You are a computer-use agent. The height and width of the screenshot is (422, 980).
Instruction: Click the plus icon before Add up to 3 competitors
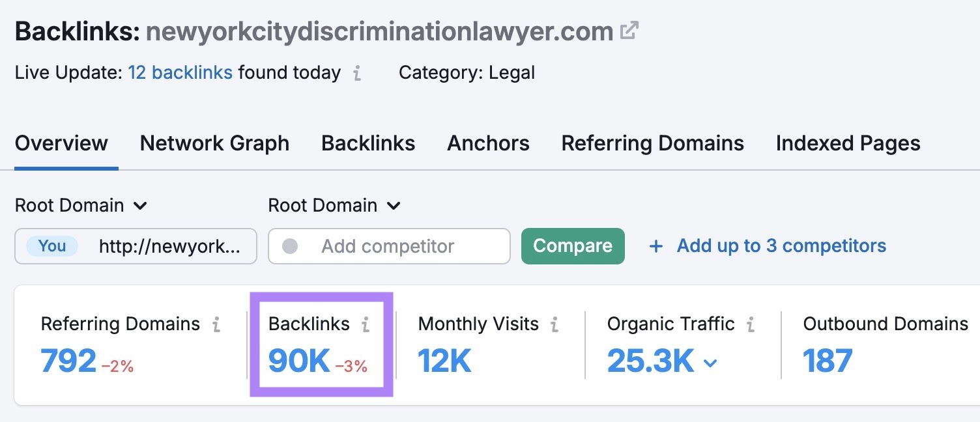pos(656,246)
